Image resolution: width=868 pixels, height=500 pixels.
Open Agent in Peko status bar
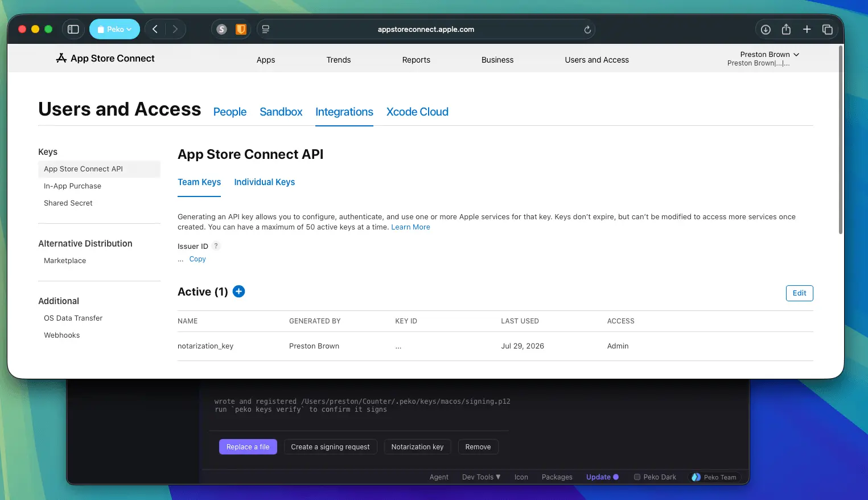439,477
